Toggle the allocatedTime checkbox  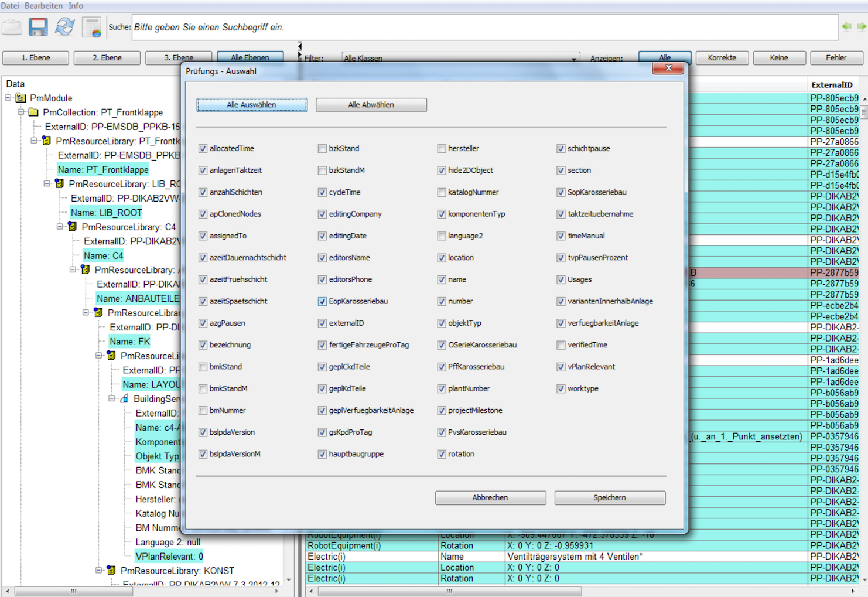coord(203,149)
